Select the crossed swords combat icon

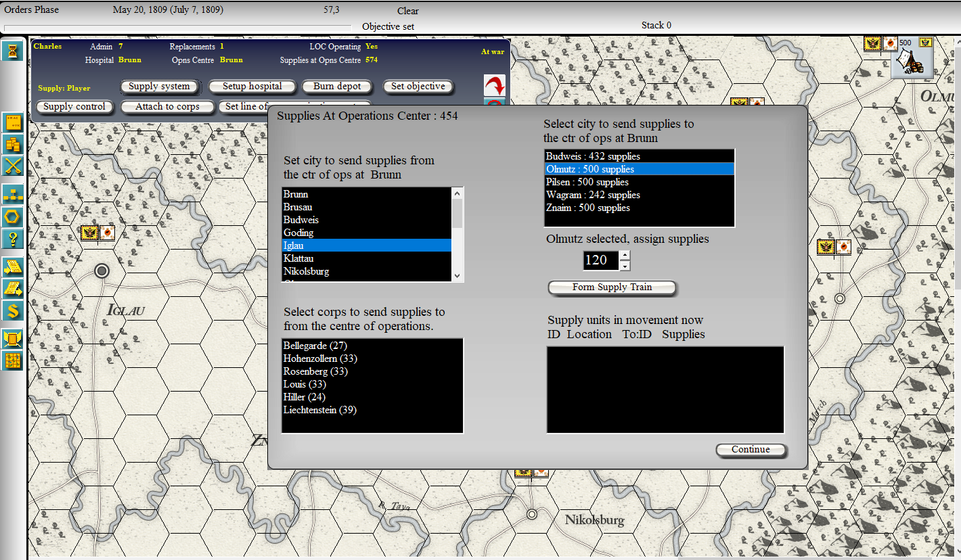pyautogui.click(x=14, y=166)
